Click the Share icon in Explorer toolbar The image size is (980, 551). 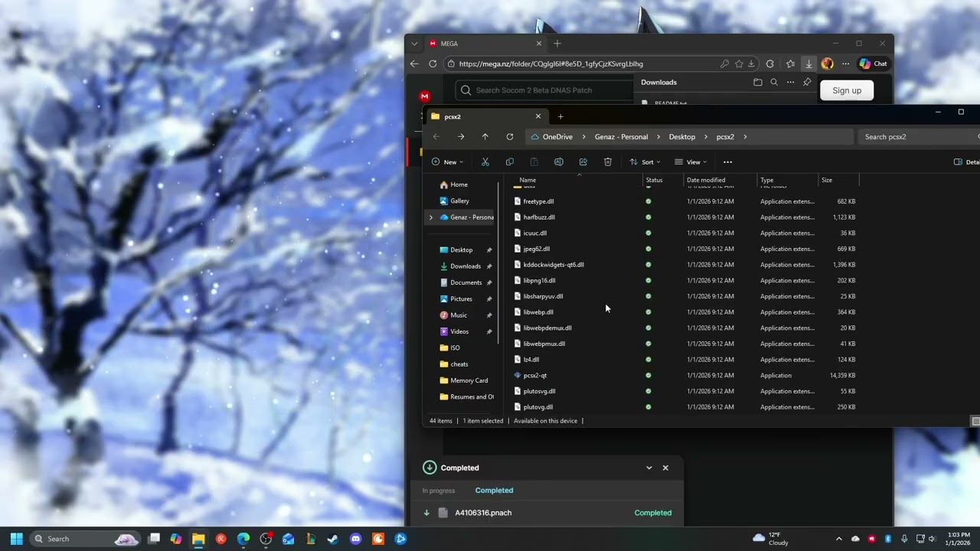[583, 162]
